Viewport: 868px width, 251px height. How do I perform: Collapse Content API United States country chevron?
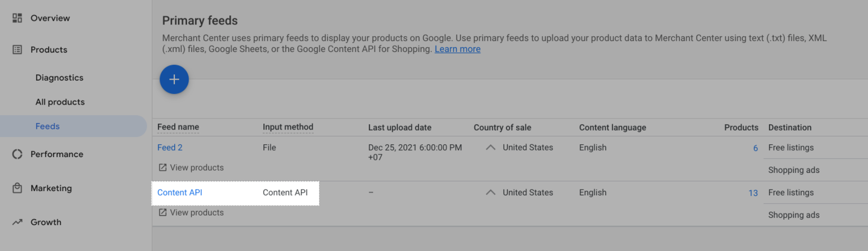coord(490,192)
